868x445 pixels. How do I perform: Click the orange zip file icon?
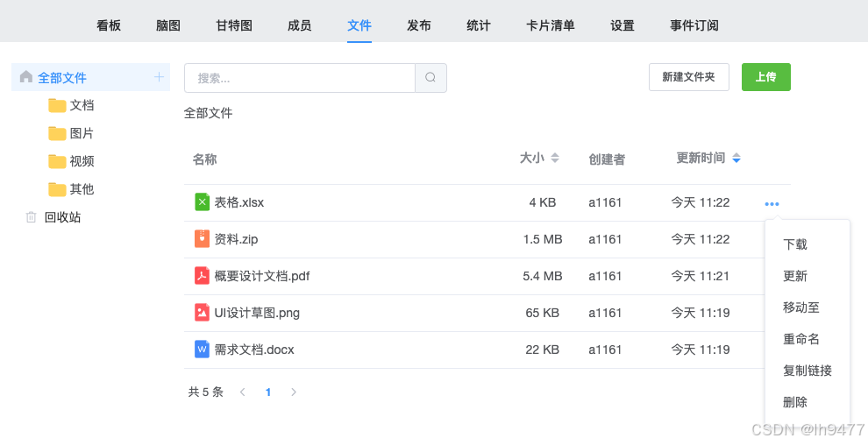point(202,239)
